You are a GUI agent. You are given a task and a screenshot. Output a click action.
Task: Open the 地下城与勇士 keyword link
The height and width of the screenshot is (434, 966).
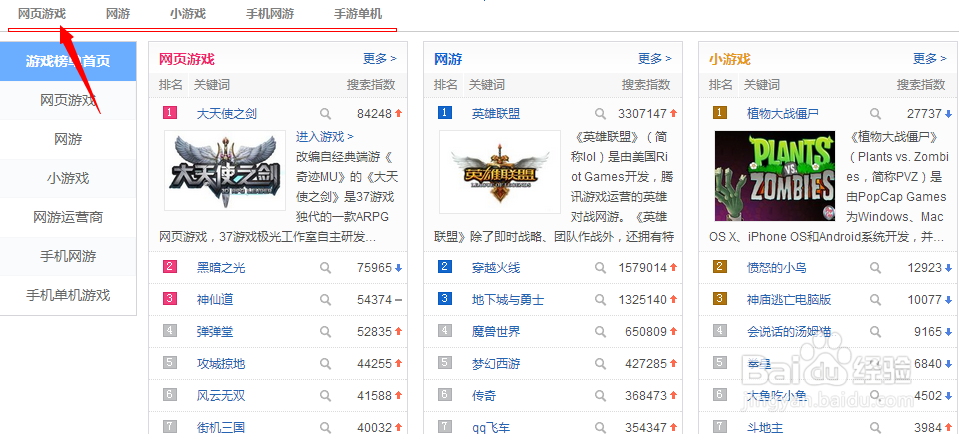(508, 300)
